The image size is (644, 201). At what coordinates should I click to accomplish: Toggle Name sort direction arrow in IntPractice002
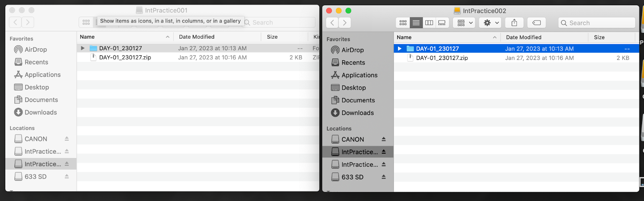point(495,37)
